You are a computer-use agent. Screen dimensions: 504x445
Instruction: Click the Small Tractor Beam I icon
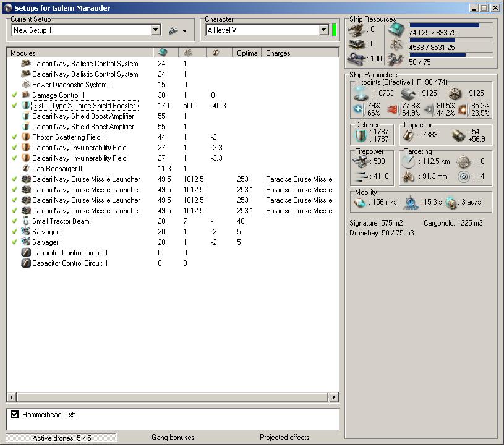pos(26,221)
